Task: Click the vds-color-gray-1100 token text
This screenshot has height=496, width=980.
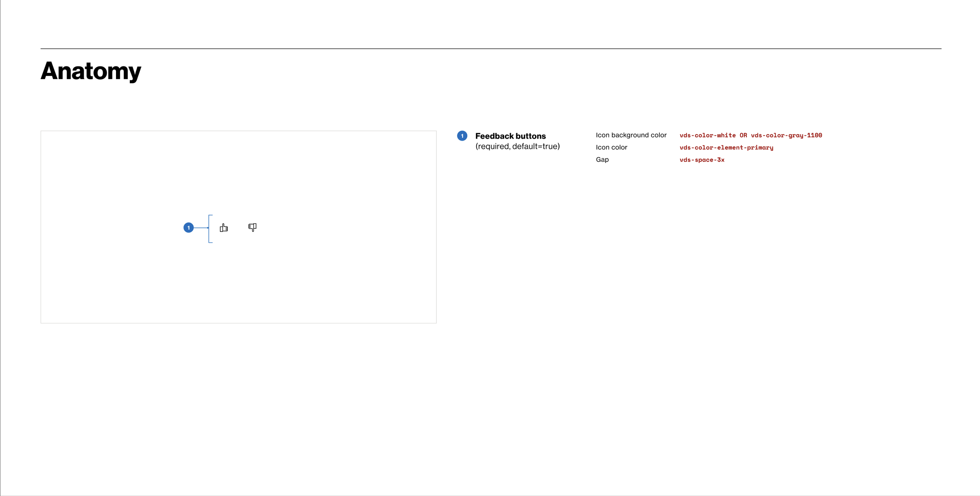Action: click(786, 136)
